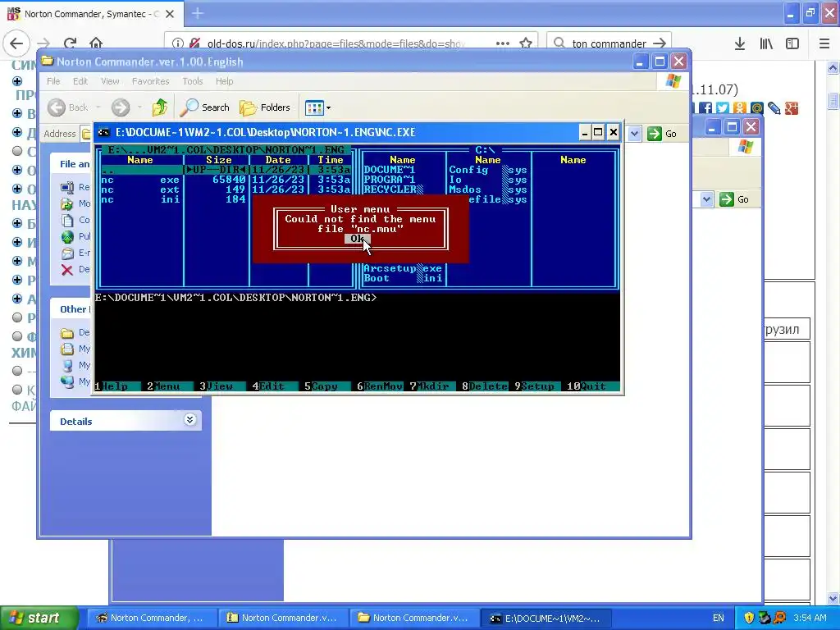This screenshot has height=630, width=840.
Task: Switch to the browser taskbar button
Action: 151,618
